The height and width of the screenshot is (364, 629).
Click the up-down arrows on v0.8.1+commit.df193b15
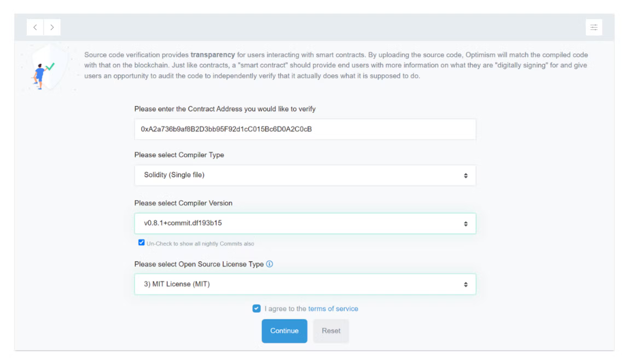pyautogui.click(x=465, y=224)
